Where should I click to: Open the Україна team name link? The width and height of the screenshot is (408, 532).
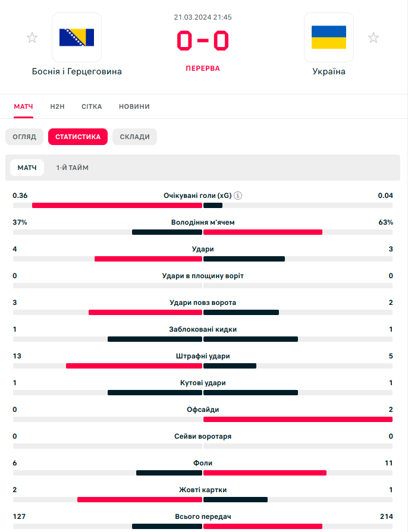point(329,71)
